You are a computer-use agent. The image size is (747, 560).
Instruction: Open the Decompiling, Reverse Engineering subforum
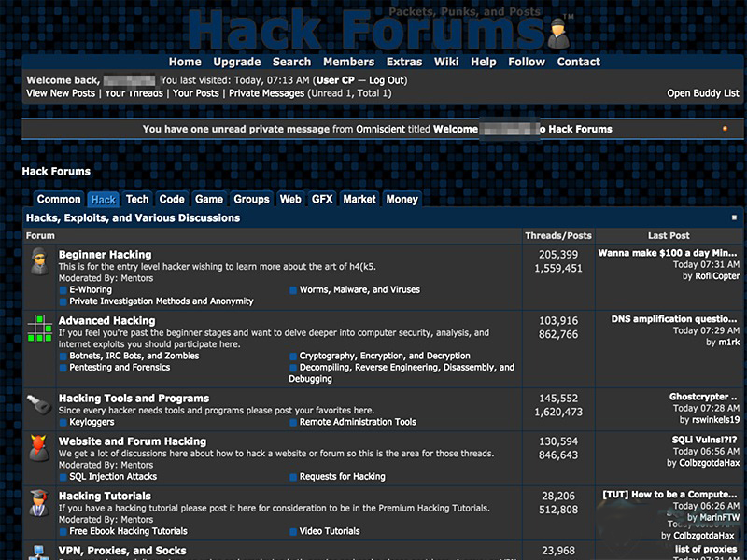point(402,373)
